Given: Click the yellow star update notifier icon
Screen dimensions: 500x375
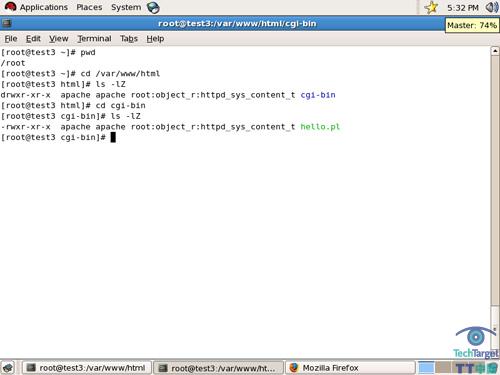Looking at the screenshot, I should [x=431, y=7].
